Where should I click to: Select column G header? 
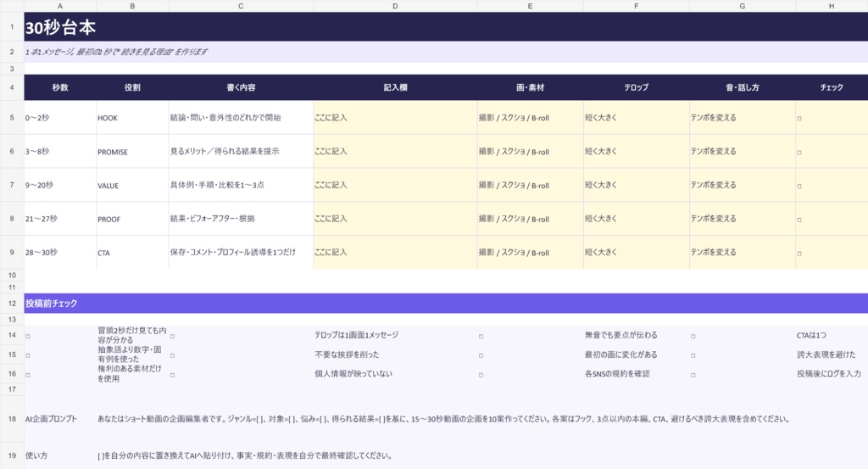[x=743, y=6]
